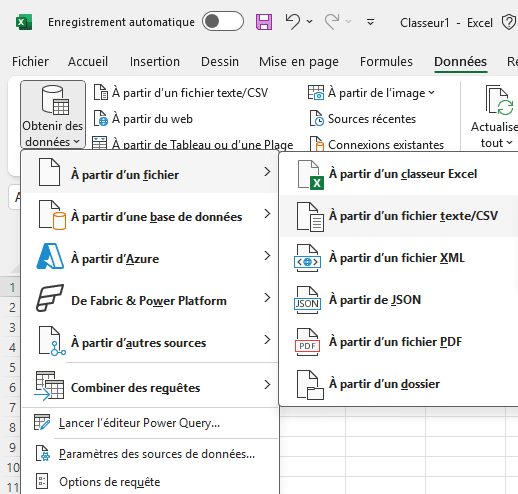518x494 pixels.
Task: Click the redo arrow icon
Action: tap(332, 22)
